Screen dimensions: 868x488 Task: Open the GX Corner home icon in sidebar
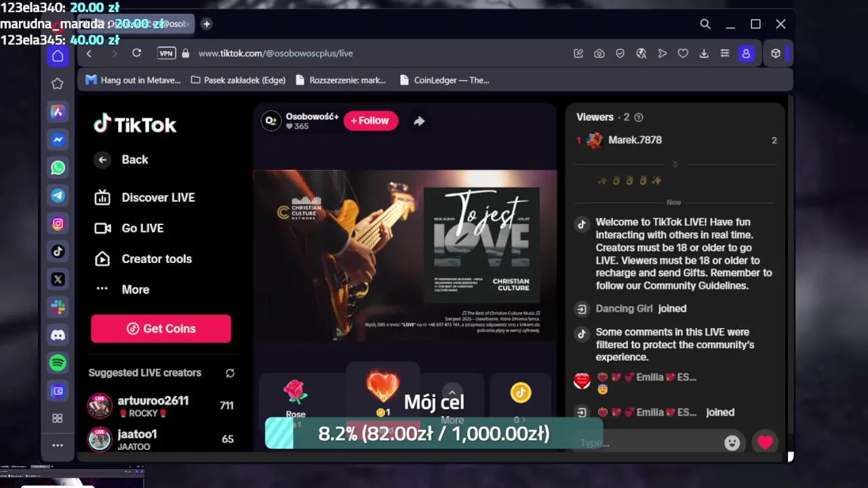click(58, 56)
